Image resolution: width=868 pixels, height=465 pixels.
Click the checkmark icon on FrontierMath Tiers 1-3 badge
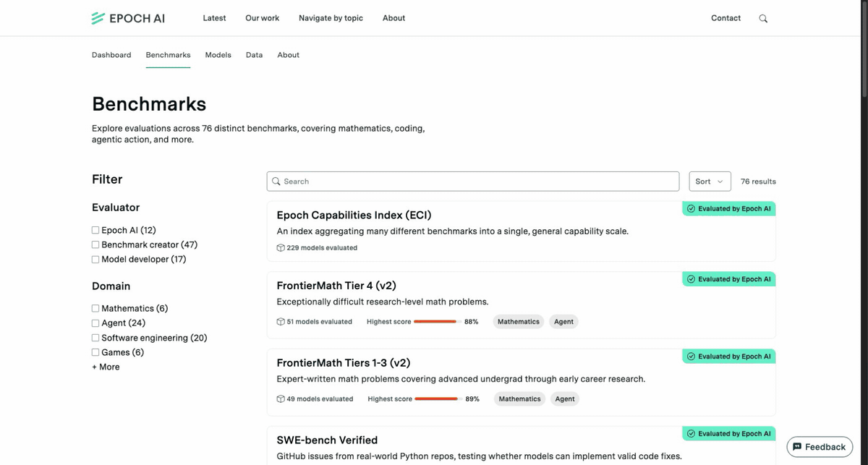(x=691, y=357)
